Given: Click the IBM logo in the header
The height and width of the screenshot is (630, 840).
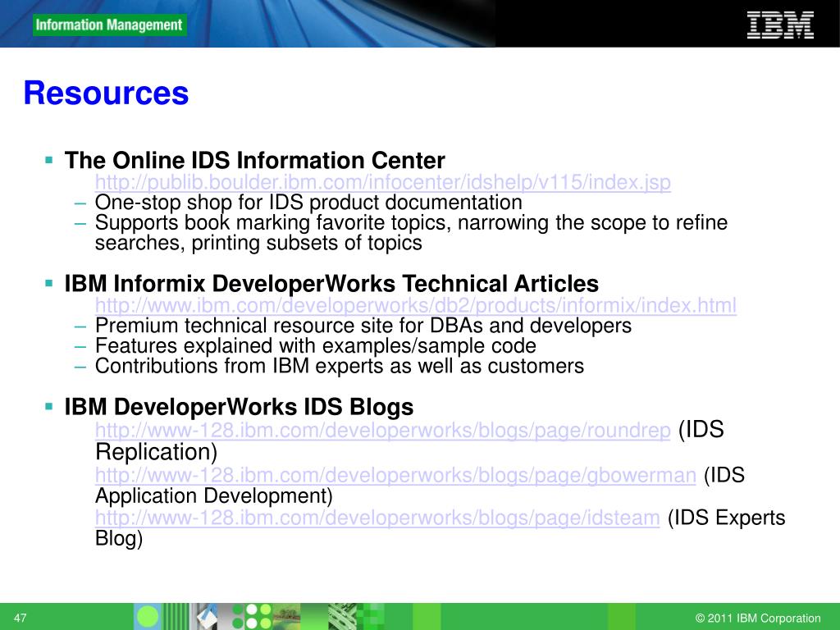Looking at the screenshot, I should (780, 25).
